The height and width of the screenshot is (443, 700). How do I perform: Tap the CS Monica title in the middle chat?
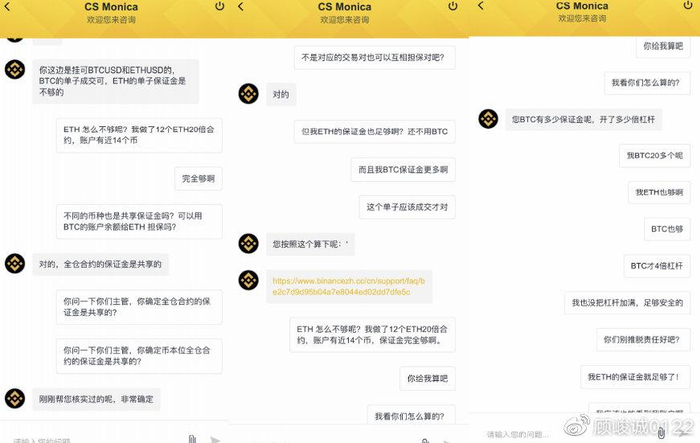344,7
